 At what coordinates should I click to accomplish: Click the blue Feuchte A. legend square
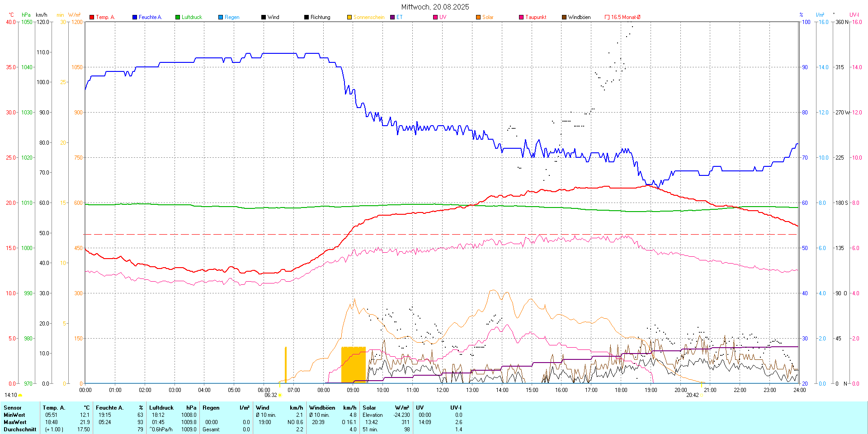(135, 17)
